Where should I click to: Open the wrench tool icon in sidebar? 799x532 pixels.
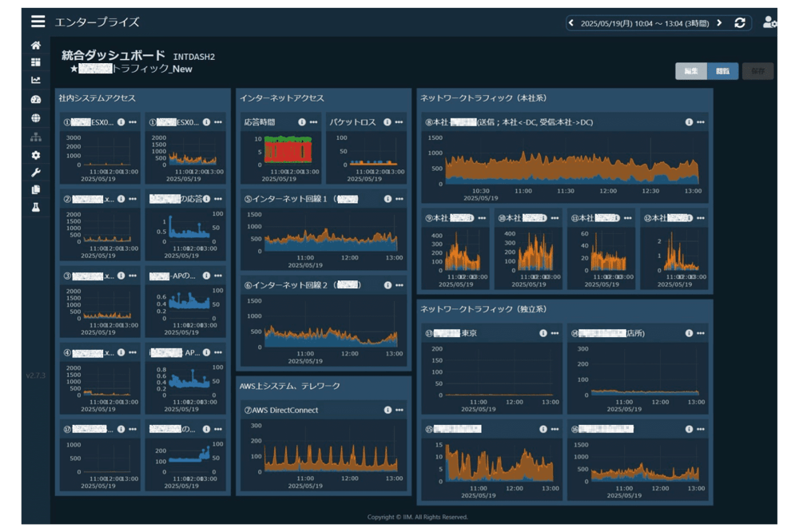click(36, 173)
